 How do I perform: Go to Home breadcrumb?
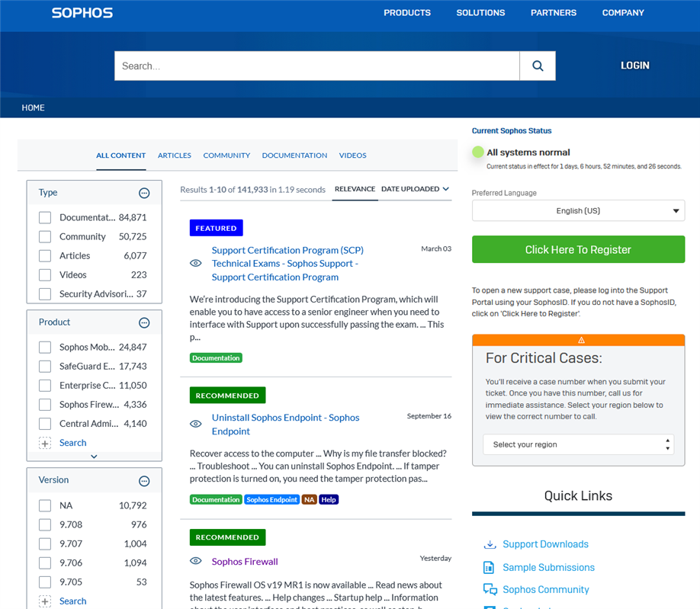click(x=33, y=108)
